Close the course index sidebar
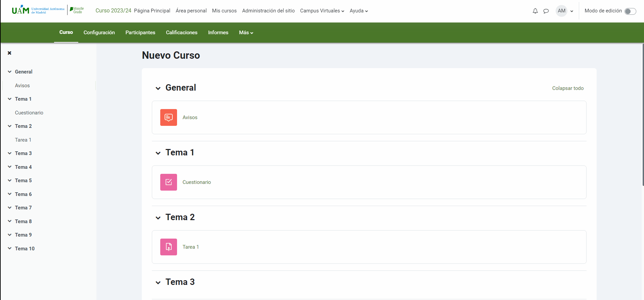 (9, 53)
